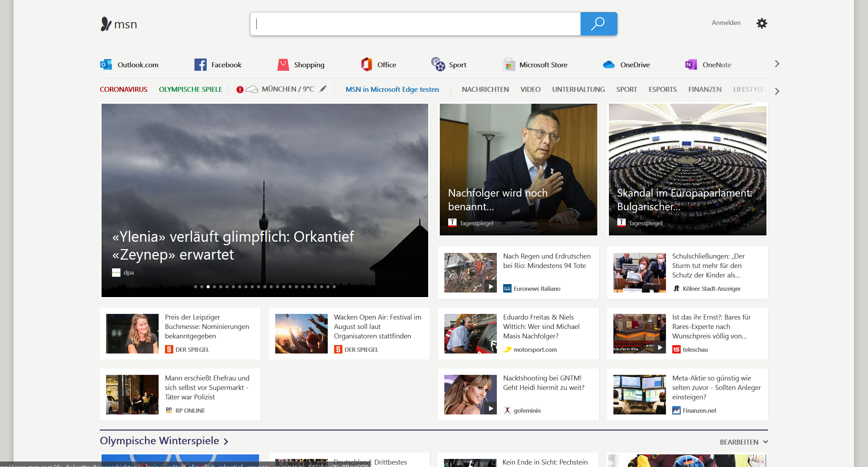Open the FINANZEN navigation tab
This screenshot has height=467, width=868.
[704, 89]
